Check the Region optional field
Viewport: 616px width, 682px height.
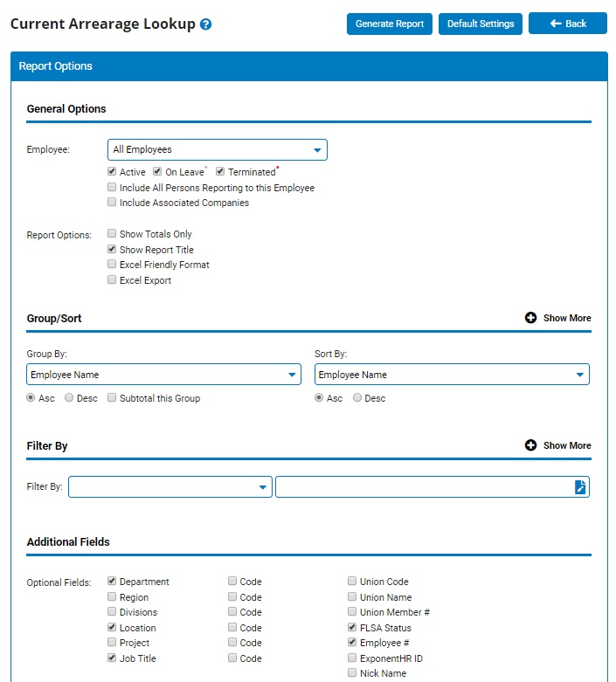tap(112, 596)
